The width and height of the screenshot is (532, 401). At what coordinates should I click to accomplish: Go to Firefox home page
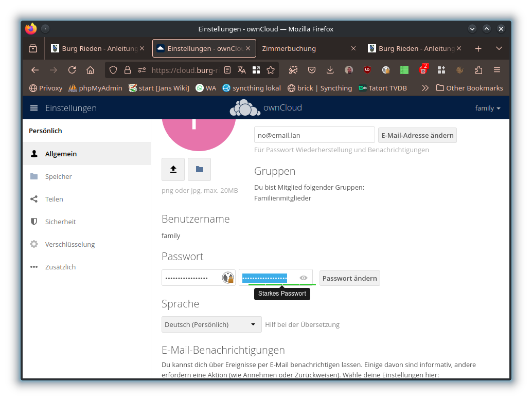click(x=90, y=70)
